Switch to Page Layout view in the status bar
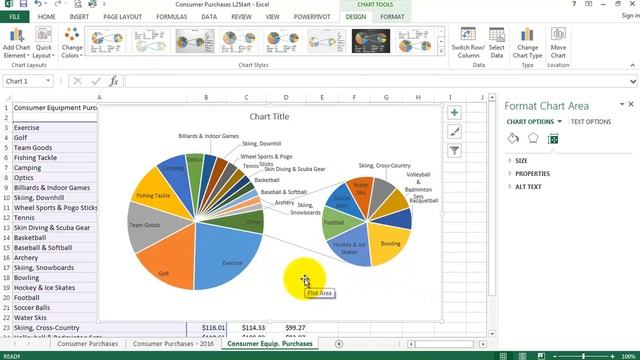Viewport: 640px width, 360px height. [522, 356]
